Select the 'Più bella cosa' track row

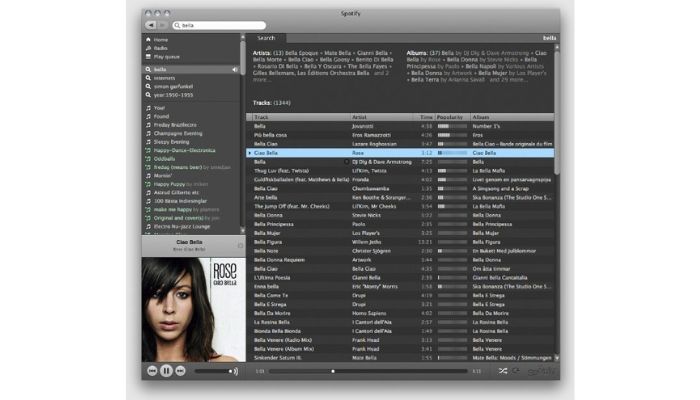[x=400, y=135]
